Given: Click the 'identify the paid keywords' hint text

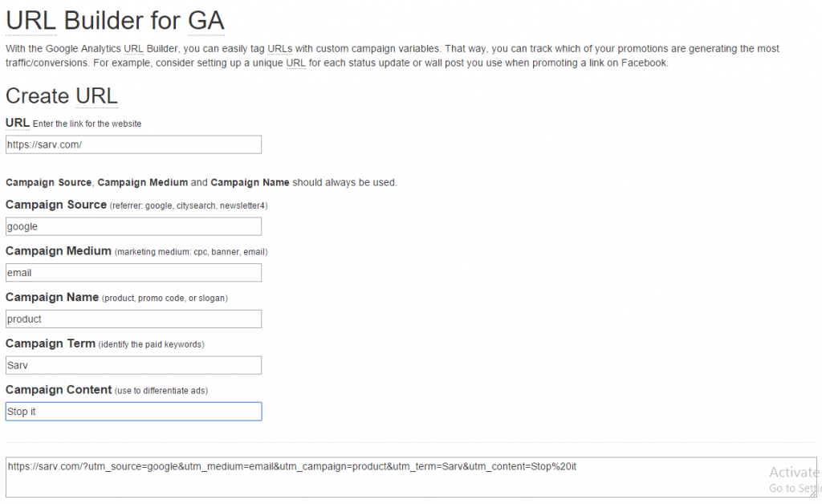Looking at the screenshot, I should pos(151,344).
